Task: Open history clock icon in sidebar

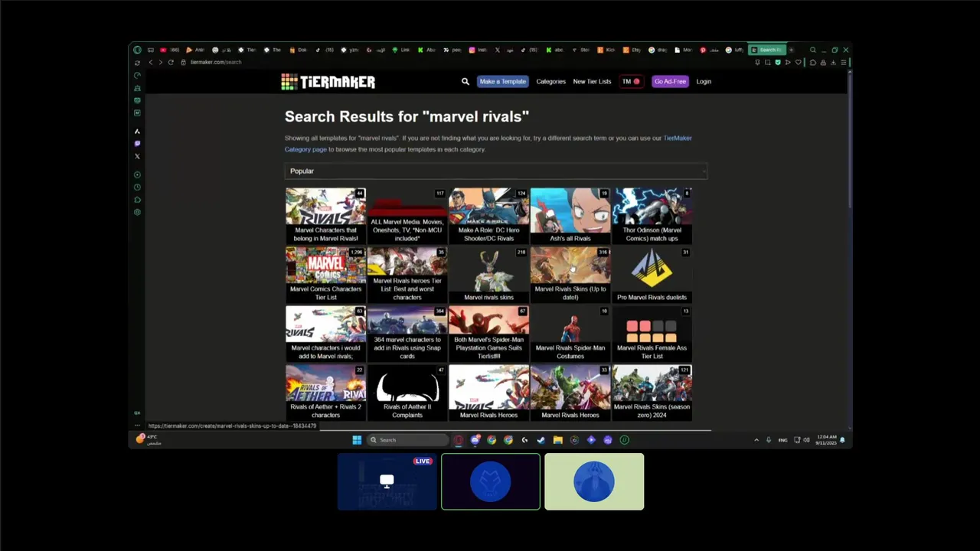Action: [137, 187]
